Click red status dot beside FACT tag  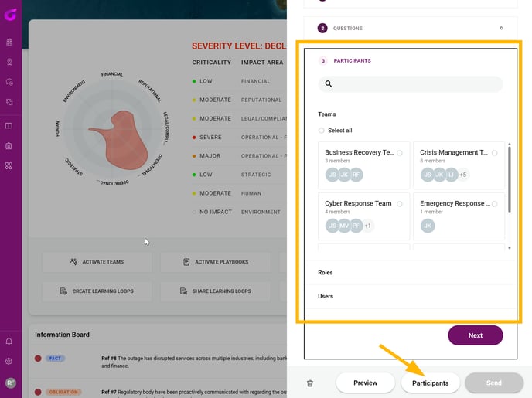(x=38, y=358)
